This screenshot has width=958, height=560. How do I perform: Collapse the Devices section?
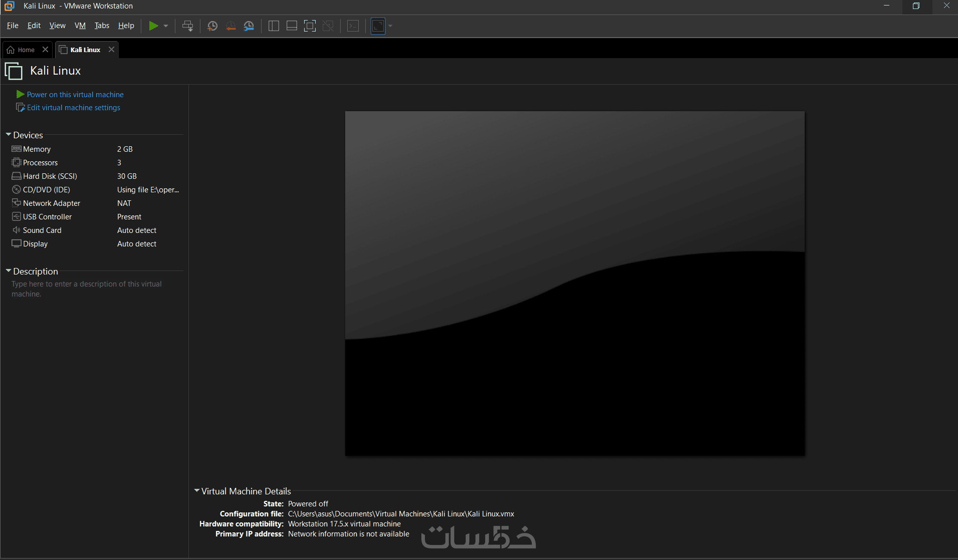click(9, 135)
